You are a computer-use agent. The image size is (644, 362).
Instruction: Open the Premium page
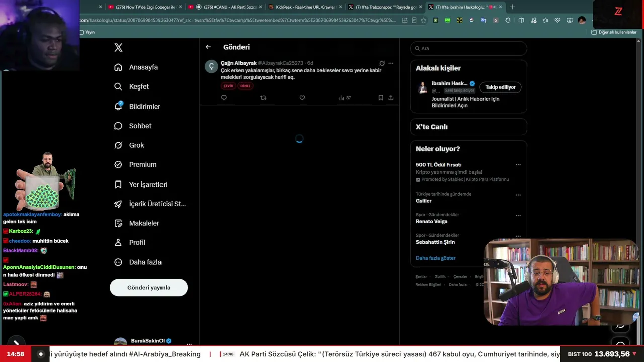pos(135,164)
